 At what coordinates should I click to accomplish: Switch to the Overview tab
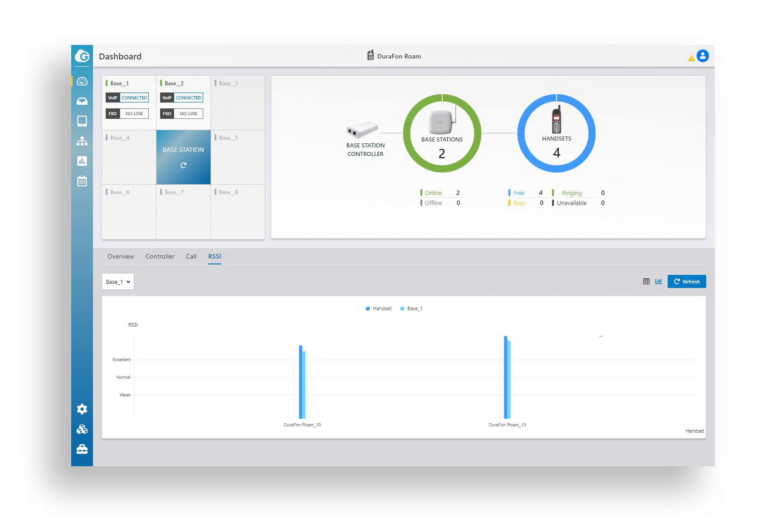click(x=121, y=256)
